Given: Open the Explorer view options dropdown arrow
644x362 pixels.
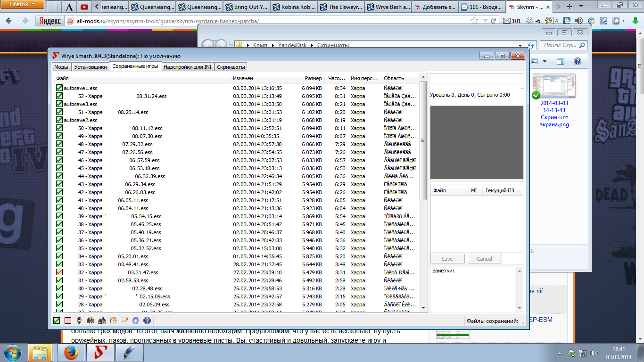Looking at the screenshot, I should pos(545,62).
